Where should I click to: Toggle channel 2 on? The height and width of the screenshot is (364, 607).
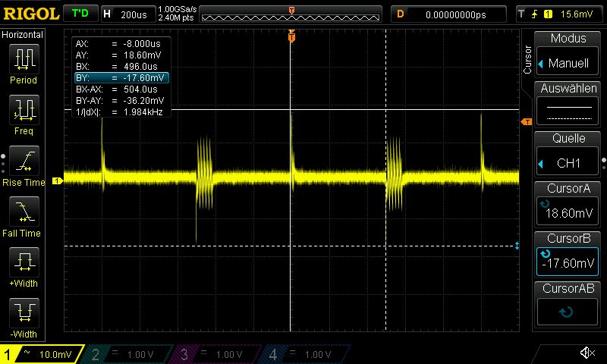[129, 354]
